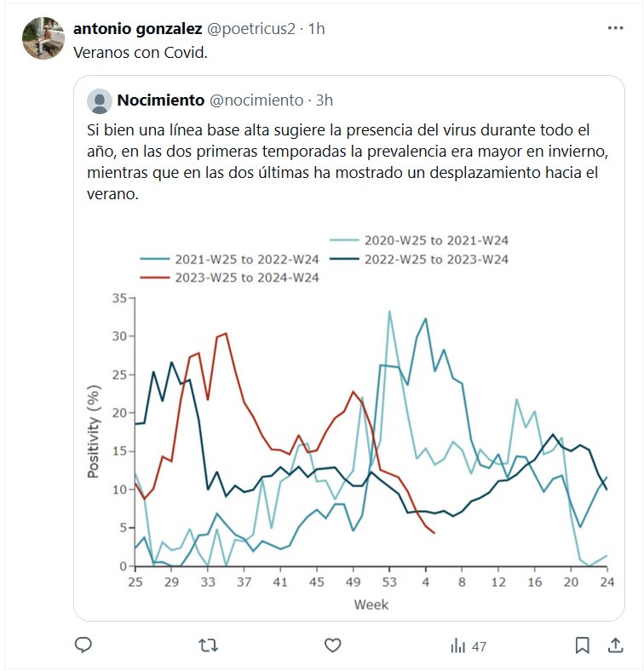Click Nocimiento's default avatar icon
Viewport: 644px width, 671px height.
[101, 100]
